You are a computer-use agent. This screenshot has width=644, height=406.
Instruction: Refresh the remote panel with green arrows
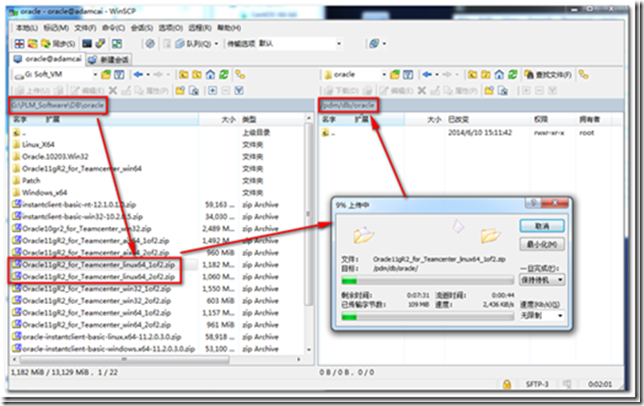point(513,75)
